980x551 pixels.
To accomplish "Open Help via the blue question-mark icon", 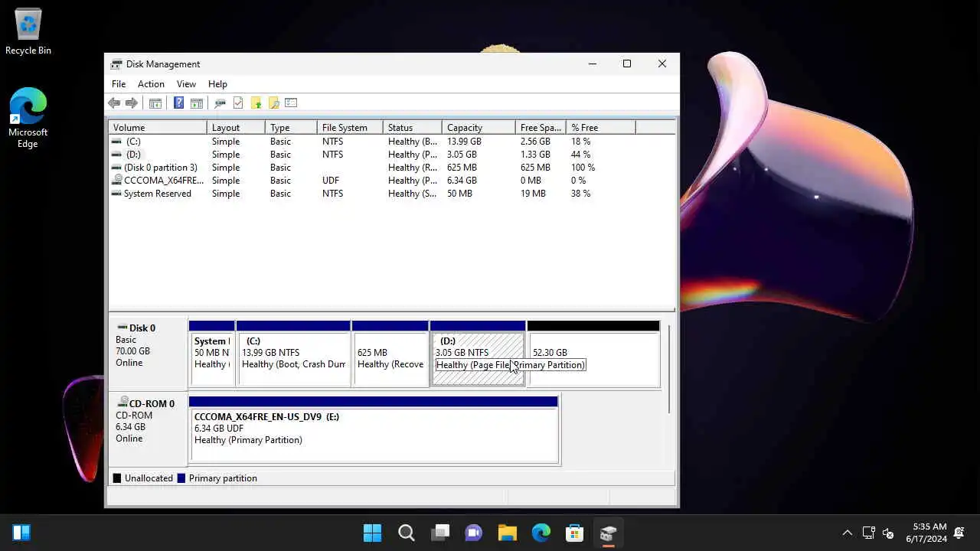I will tap(178, 103).
